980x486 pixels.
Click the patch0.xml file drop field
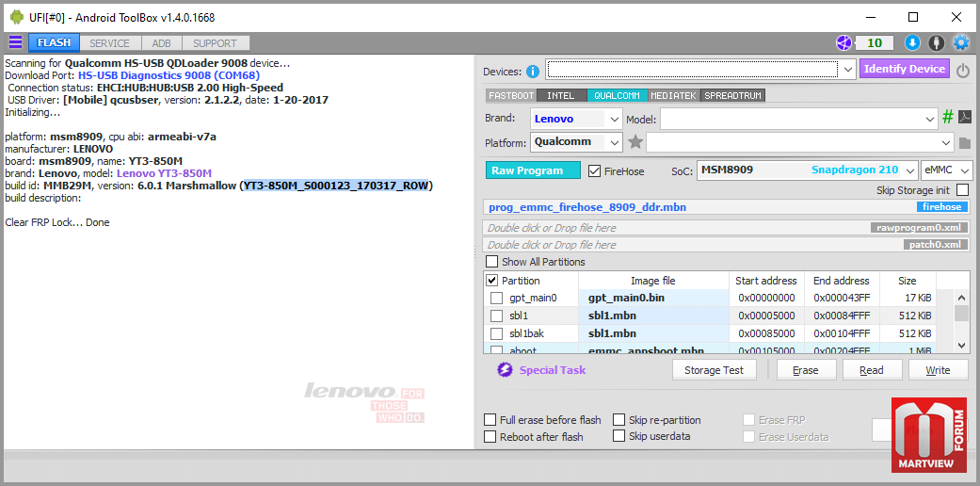click(x=728, y=245)
